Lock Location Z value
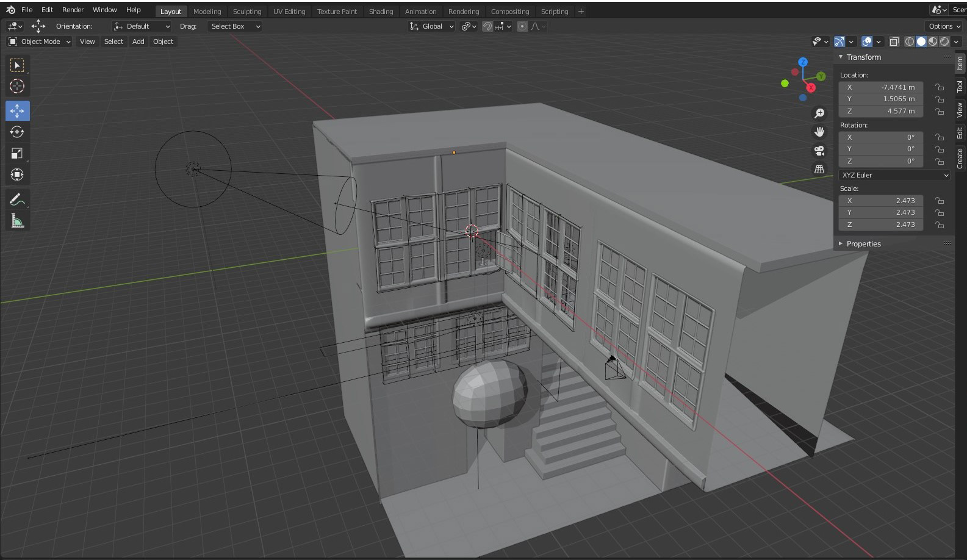The image size is (967, 560). pyautogui.click(x=940, y=112)
